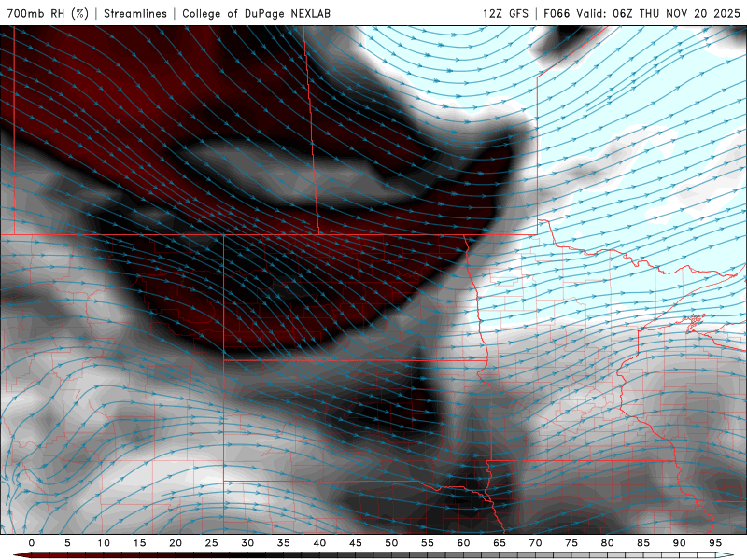Click the 55 tick label on legend
The image size is (747, 560).
click(428, 543)
